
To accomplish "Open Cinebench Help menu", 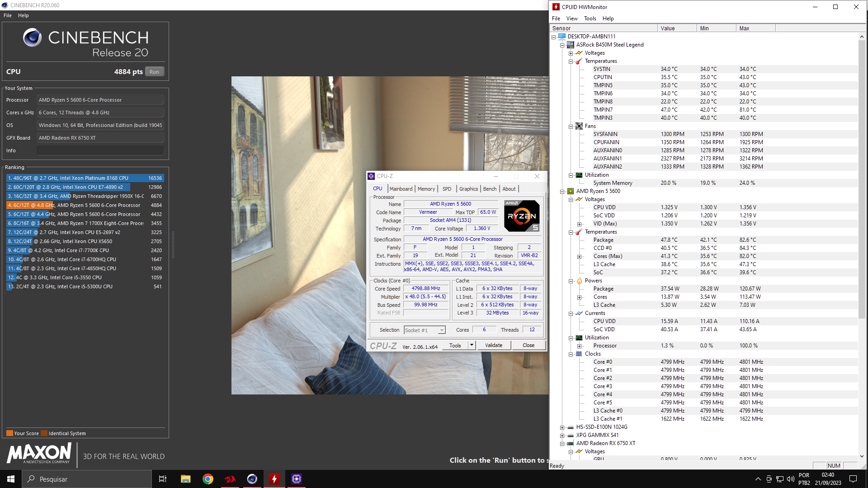I will tap(24, 15).
